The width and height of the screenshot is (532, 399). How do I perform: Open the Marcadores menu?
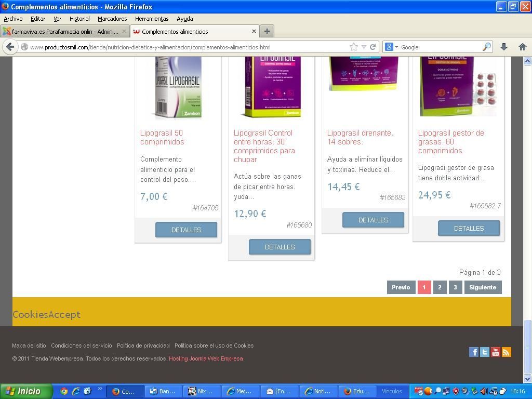point(112,19)
